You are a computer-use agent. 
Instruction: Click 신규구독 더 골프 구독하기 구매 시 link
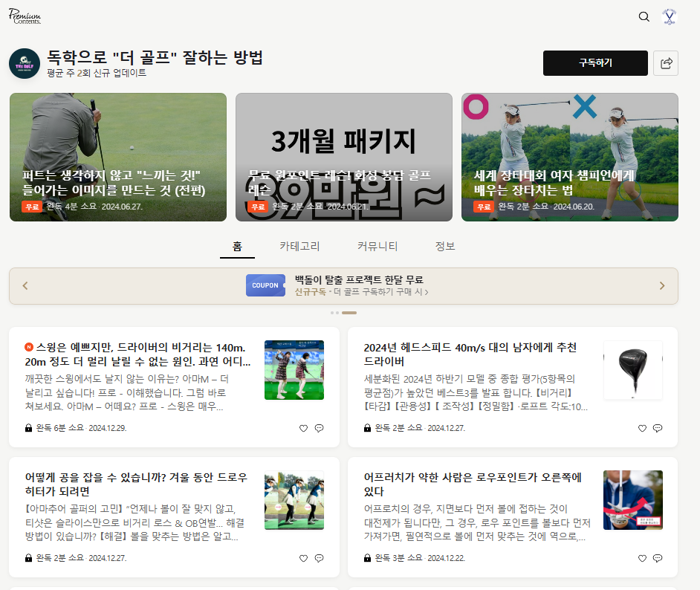tap(361, 292)
